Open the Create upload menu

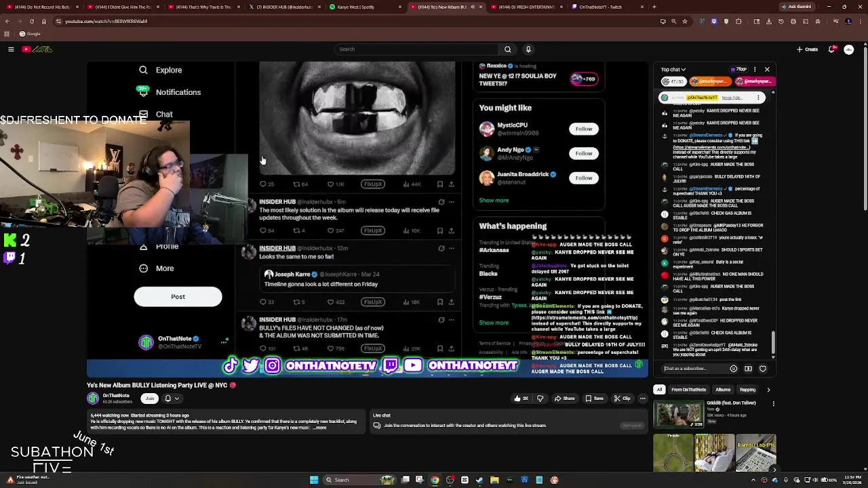(808, 49)
